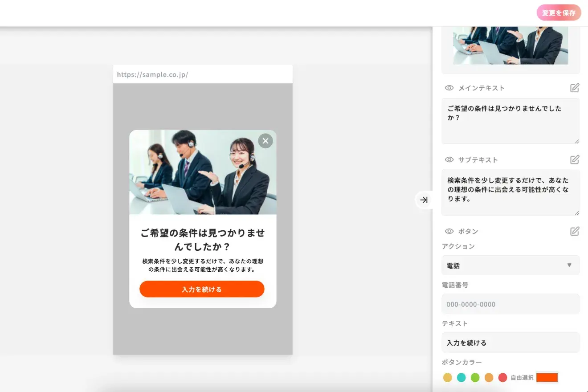The height and width of the screenshot is (392, 588).
Task: Click the 電話番号 input field
Action: 510,304
